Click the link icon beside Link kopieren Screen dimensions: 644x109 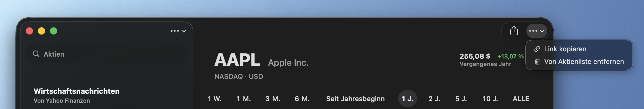pos(537,49)
